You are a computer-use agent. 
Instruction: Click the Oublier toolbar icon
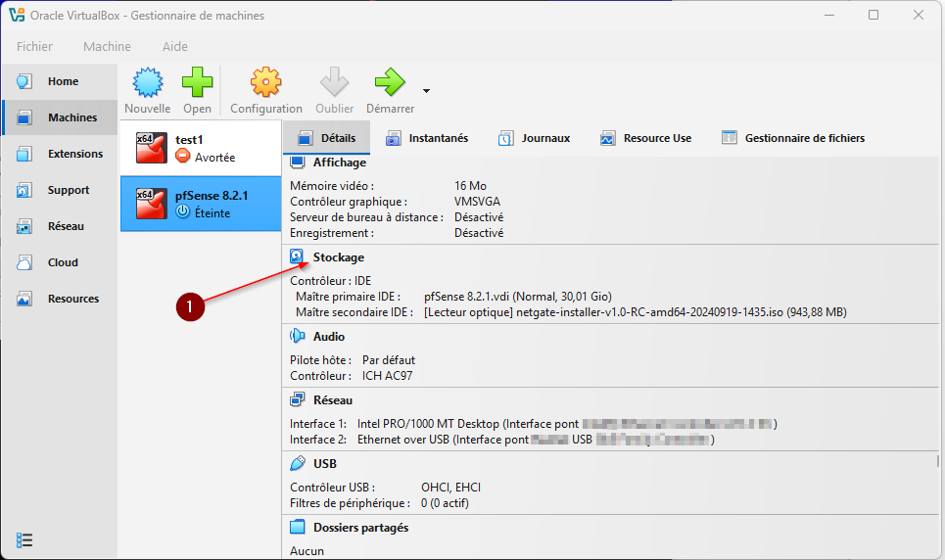tap(334, 82)
